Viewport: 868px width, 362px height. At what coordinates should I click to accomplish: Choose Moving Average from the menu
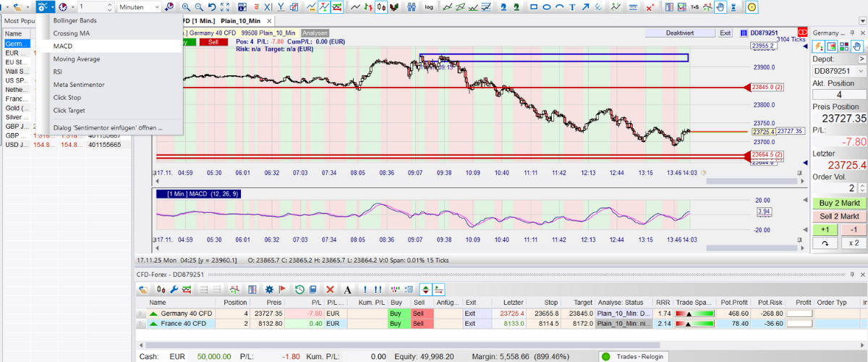coord(76,59)
